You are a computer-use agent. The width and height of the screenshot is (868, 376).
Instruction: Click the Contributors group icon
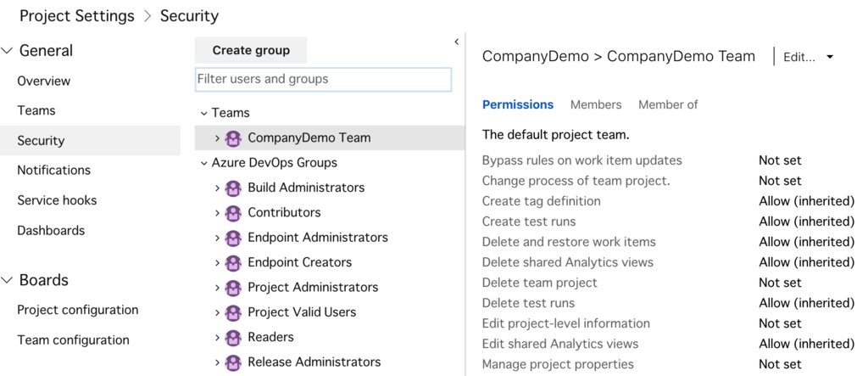tap(233, 213)
